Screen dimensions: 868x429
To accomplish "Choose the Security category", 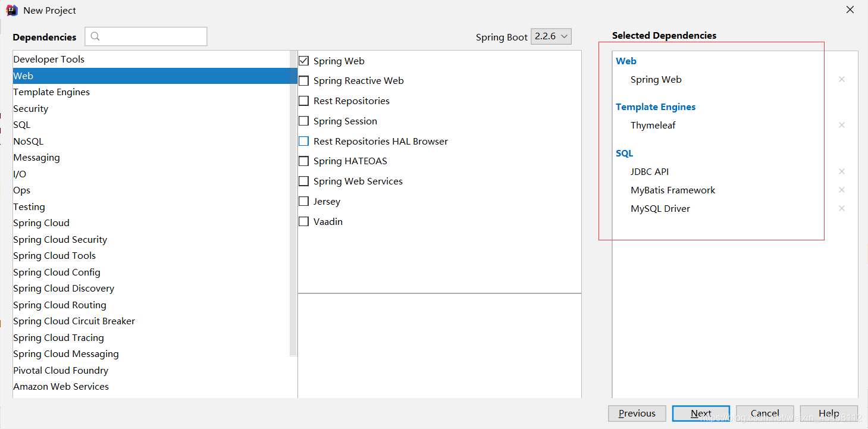I will click(x=151, y=108).
